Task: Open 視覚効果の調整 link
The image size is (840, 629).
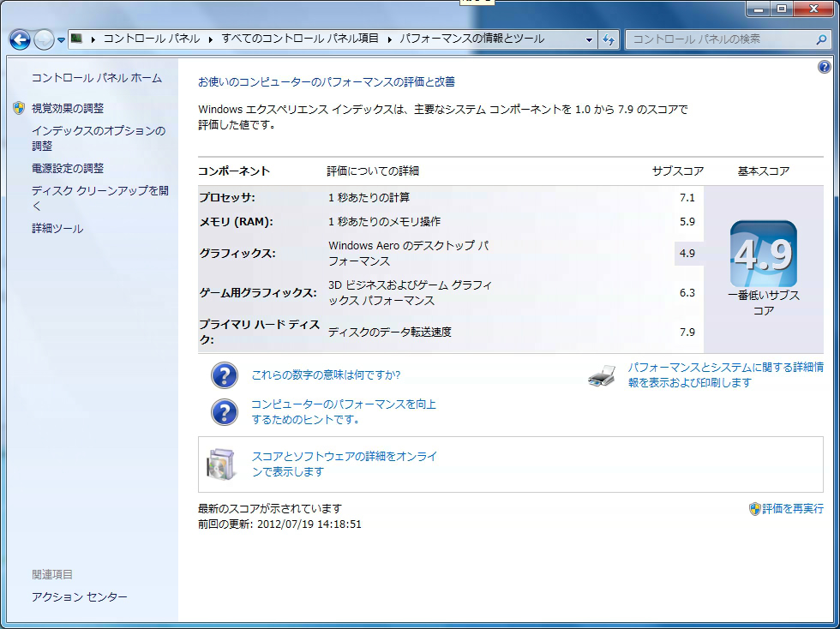Action: coord(68,108)
